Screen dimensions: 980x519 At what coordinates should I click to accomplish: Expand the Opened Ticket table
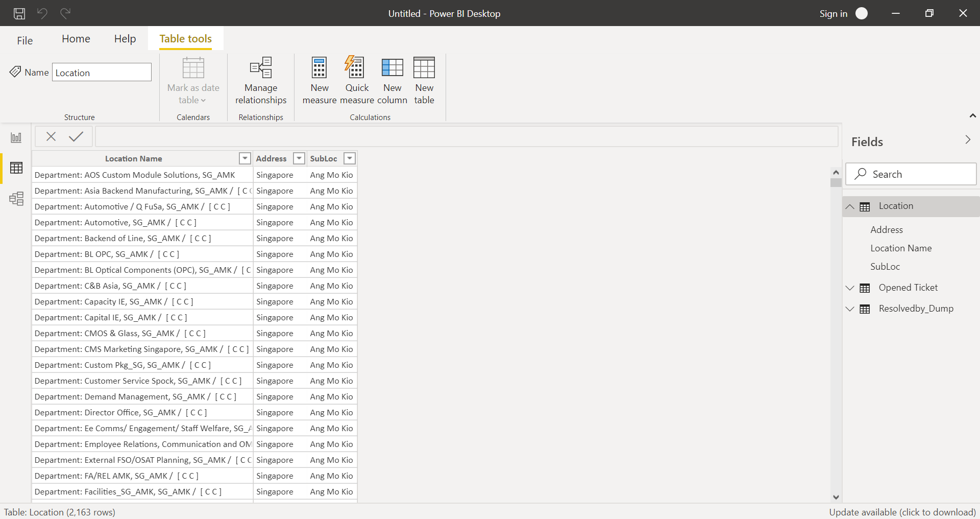[850, 288]
